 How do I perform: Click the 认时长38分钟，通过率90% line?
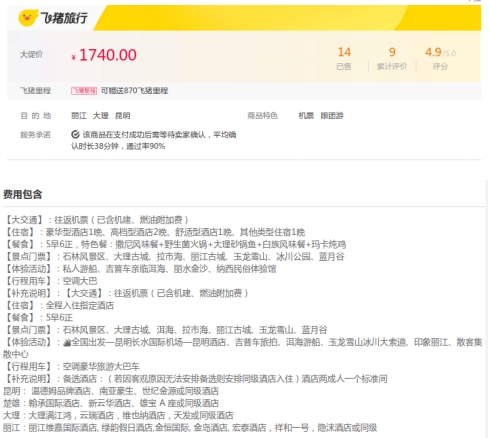click(118, 146)
